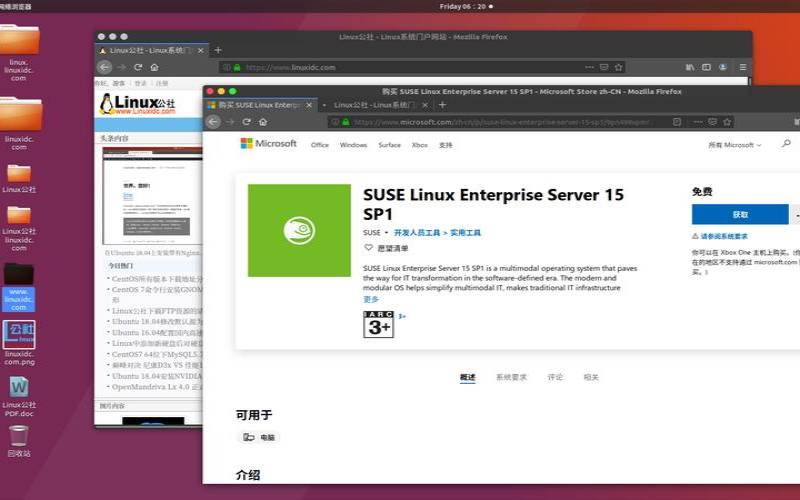Click the IARC 3+ rating badge
This screenshot has width=800, height=500.
(379, 324)
